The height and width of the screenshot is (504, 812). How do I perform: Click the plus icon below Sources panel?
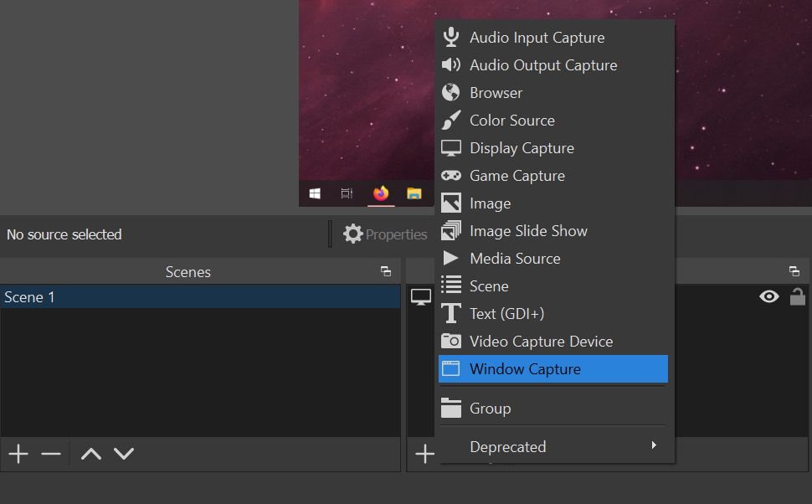425,454
